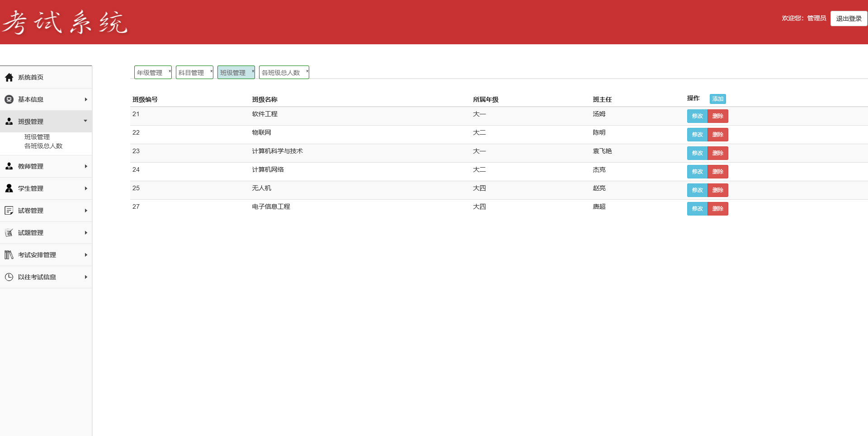Collapse the 班级管理 menu arrow

[85, 121]
